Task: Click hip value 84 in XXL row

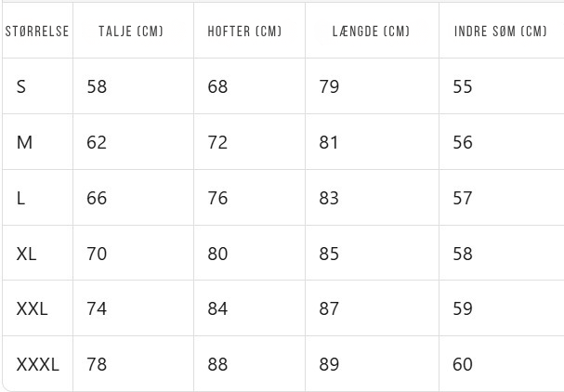Action: 217,309
